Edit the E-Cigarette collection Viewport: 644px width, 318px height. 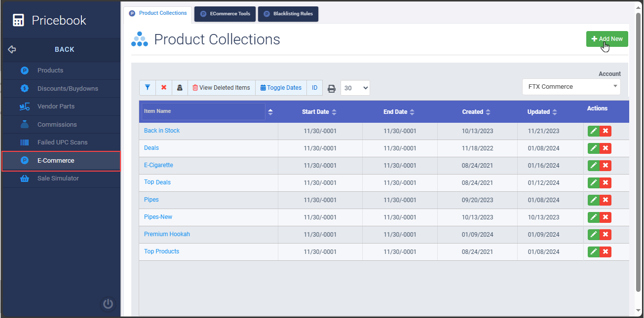(594, 166)
